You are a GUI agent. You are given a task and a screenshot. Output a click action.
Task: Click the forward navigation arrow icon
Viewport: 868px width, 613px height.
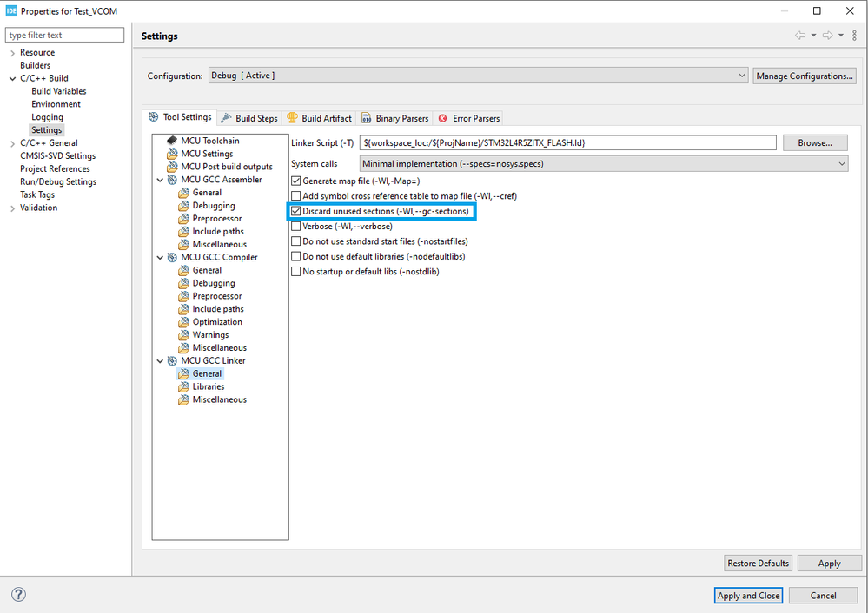pos(827,36)
